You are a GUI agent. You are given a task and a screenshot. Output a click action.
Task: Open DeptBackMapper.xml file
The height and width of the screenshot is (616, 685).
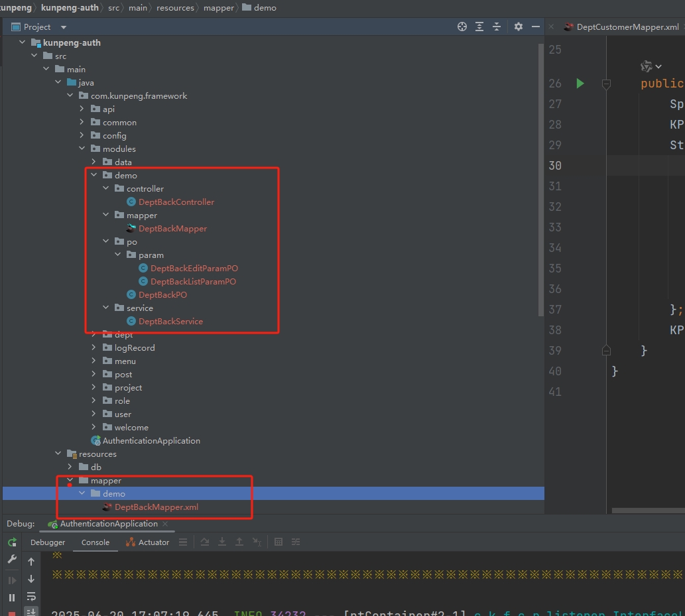pyautogui.click(x=156, y=507)
